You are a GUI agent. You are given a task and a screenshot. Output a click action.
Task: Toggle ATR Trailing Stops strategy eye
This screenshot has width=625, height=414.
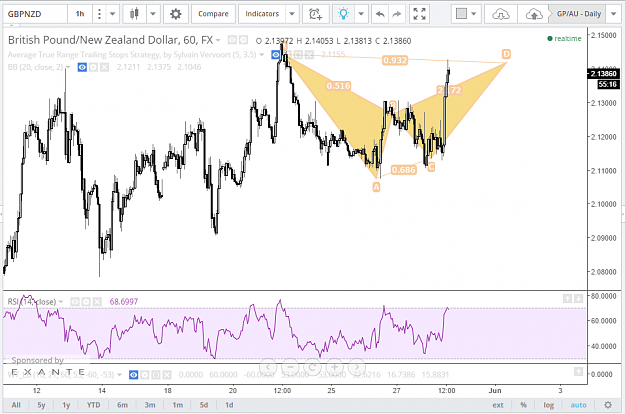pos(275,55)
